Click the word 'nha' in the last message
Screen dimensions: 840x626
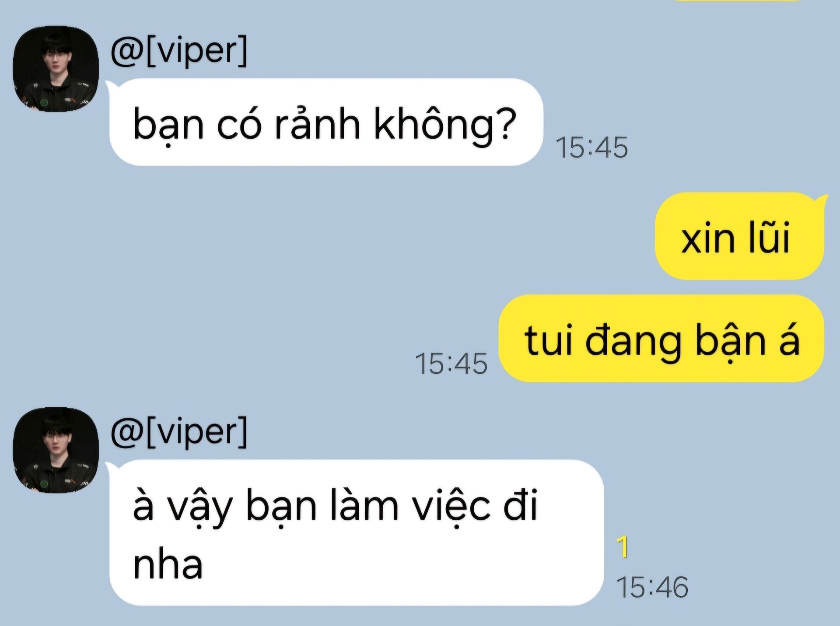click(168, 564)
